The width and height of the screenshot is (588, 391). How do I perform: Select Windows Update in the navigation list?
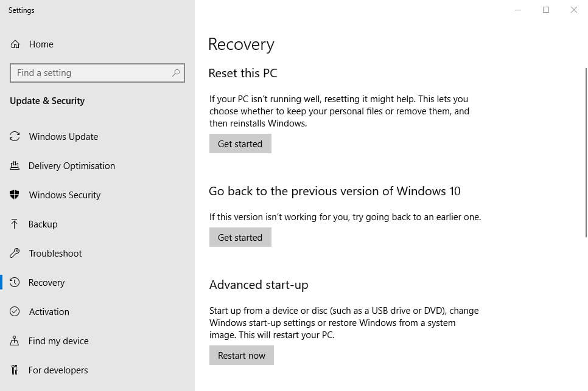(63, 136)
